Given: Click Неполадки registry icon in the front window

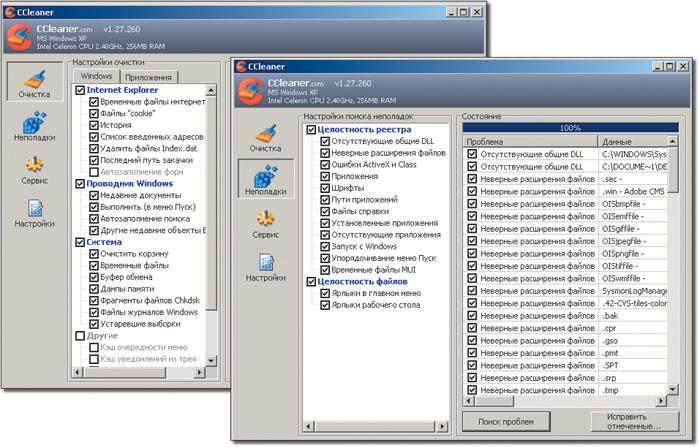Looking at the screenshot, I should coord(266,179).
